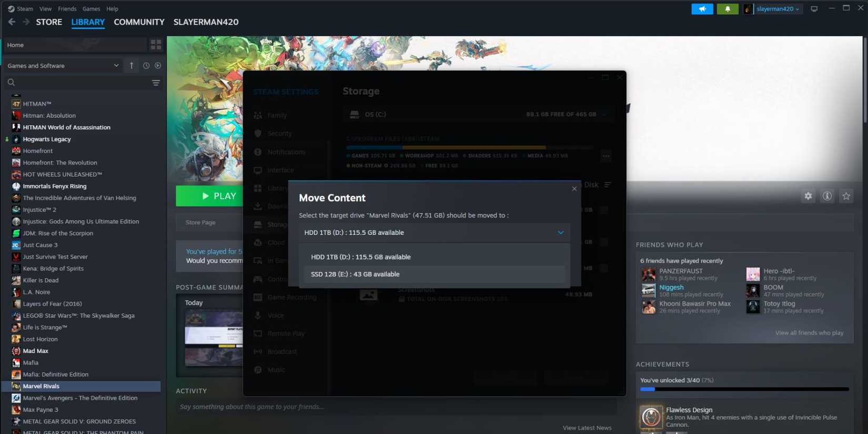Open the notifications bell
The height and width of the screenshot is (434, 868).
coord(728,9)
